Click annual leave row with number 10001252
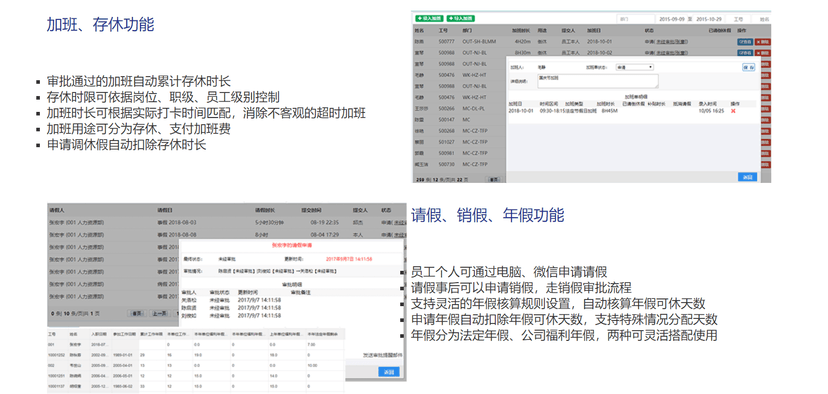Viewport: 828px width, 394px height. [196, 355]
